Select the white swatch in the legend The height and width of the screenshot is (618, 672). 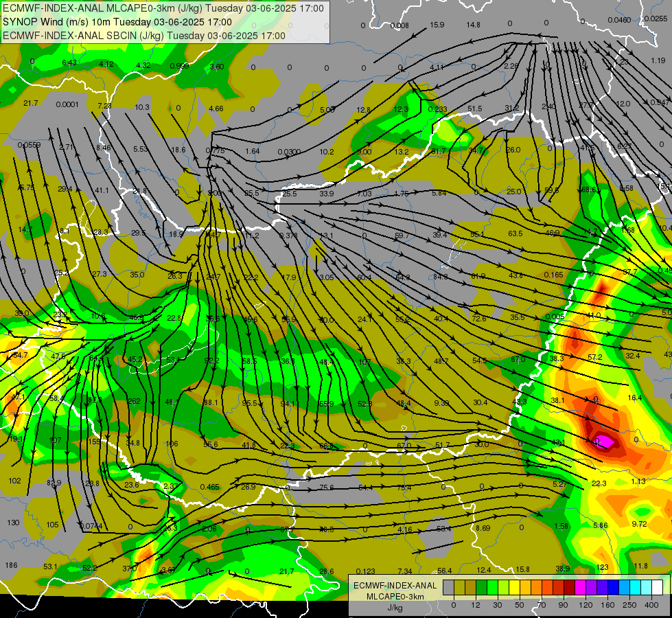(657, 588)
